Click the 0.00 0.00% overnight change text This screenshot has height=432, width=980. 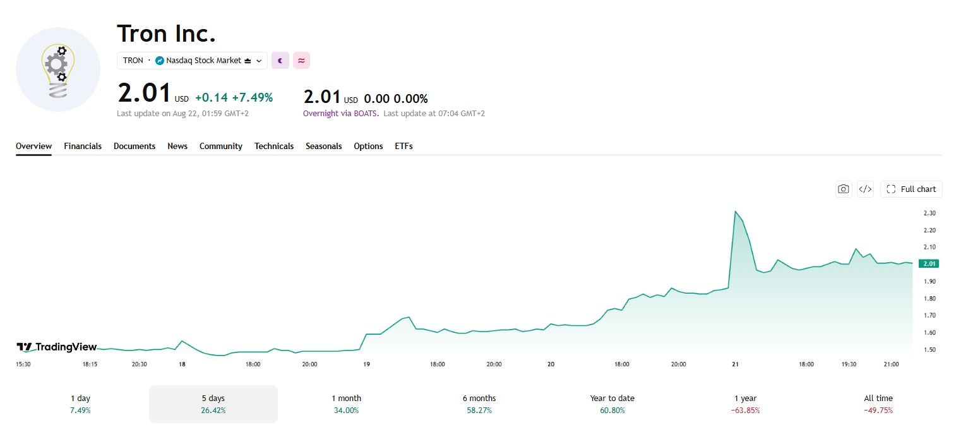pos(396,99)
